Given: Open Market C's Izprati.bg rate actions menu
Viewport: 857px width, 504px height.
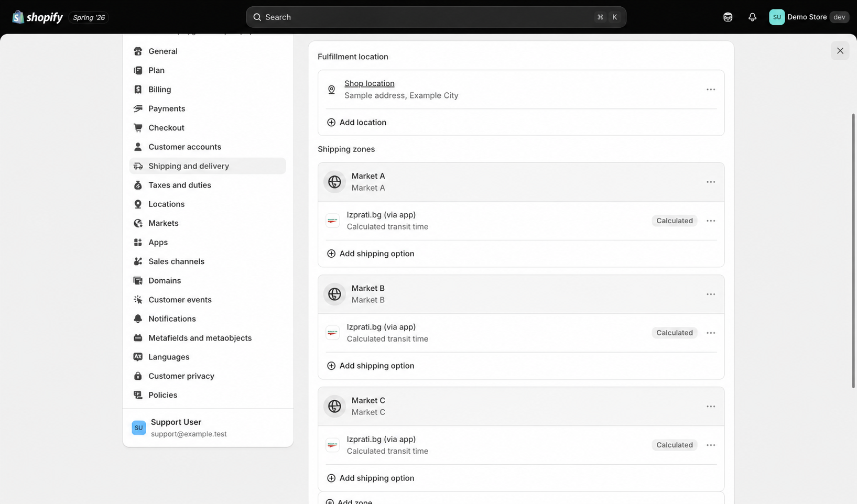Looking at the screenshot, I should click(711, 445).
